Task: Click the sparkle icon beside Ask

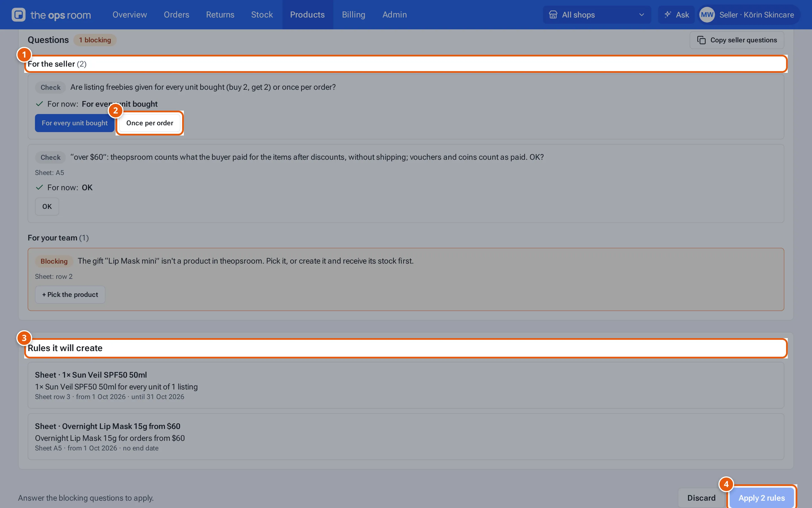Action: [x=668, y=14]
